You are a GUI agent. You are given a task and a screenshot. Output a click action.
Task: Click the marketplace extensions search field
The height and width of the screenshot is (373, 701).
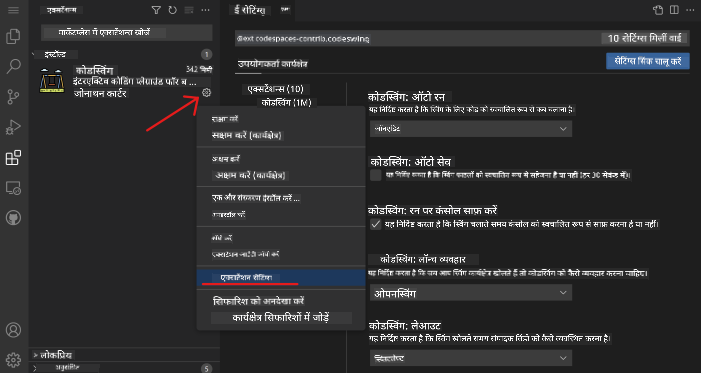coord(127,33)
